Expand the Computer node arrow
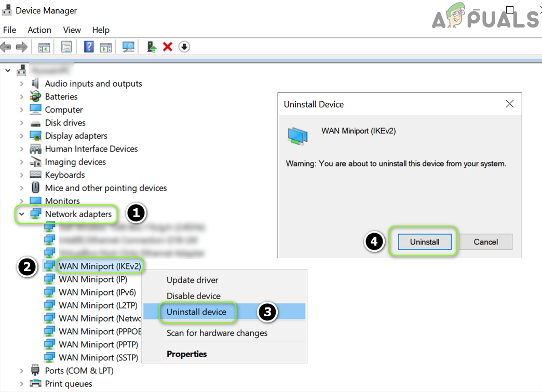Screen dimensions: 542x392 click(21, 110)
